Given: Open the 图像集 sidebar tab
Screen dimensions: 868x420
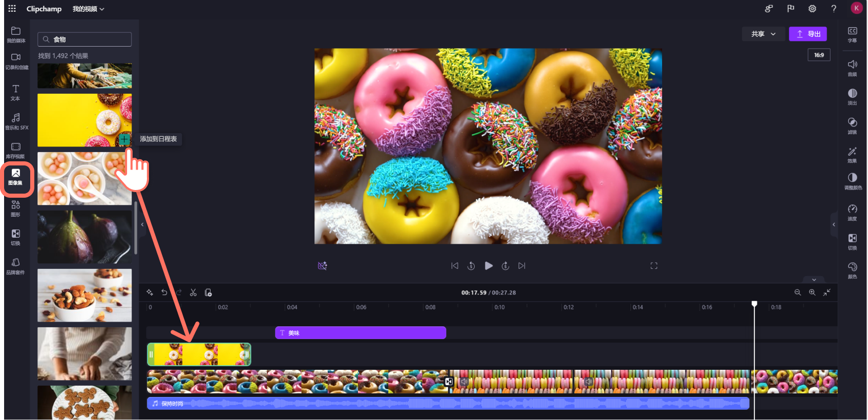Looking at the screenshot, I should (x=16, y=177).
